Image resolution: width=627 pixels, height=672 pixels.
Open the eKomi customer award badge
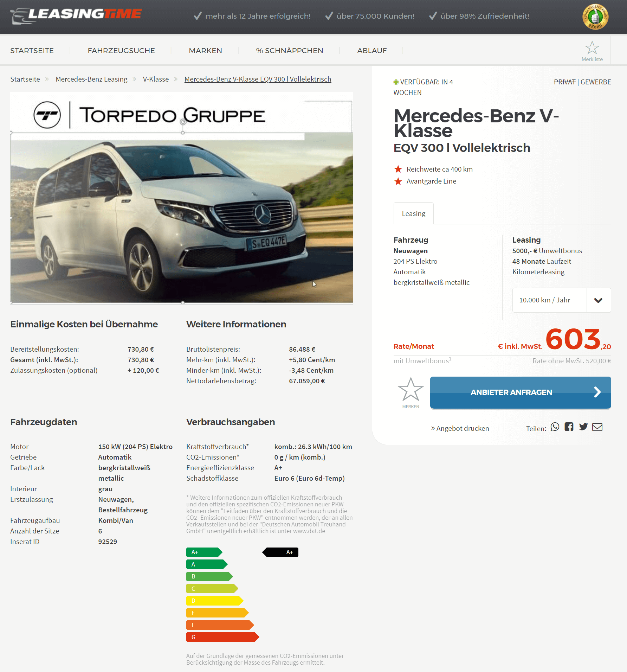pos(595,17)
